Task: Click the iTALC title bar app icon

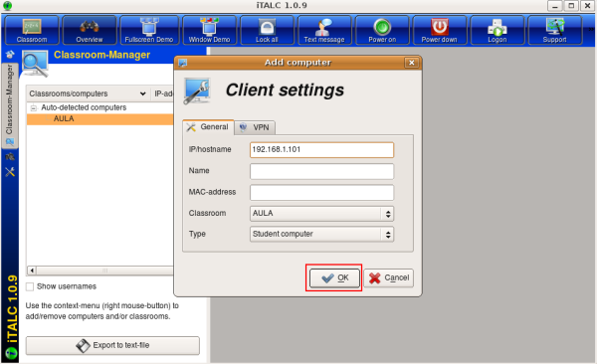Action: [7, 6]
